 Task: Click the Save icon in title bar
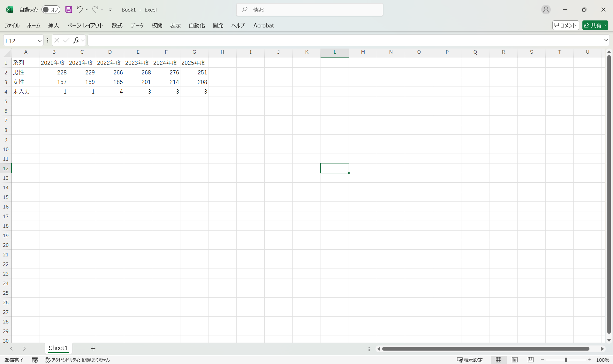69,10
